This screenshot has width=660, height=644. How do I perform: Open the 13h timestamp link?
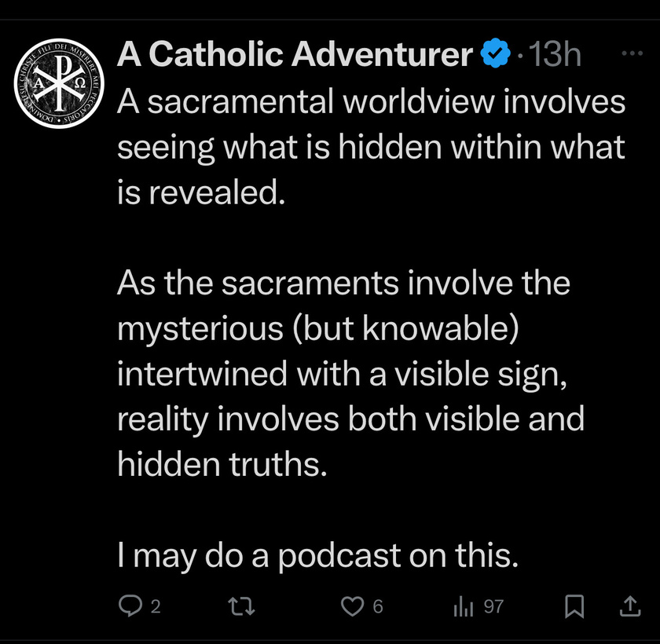point(555,54)
